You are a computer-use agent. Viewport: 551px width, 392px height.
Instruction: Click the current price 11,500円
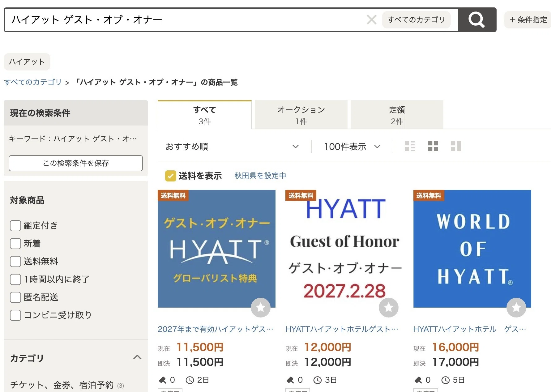pos(200,347)
